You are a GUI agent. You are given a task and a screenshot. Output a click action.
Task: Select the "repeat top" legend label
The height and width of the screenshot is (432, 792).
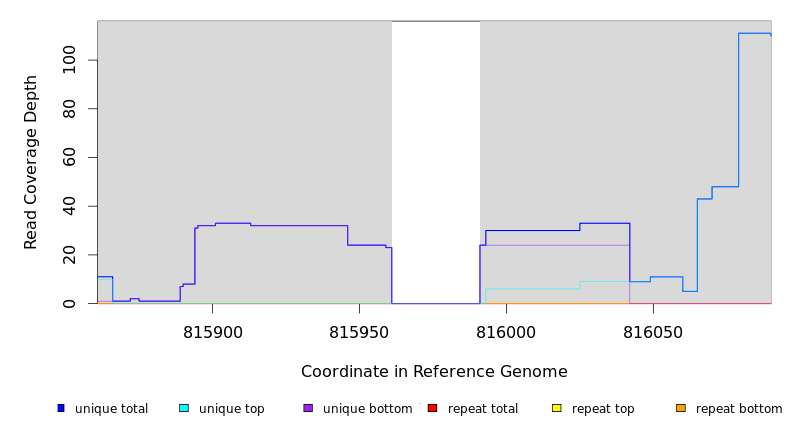click(603, 409)
